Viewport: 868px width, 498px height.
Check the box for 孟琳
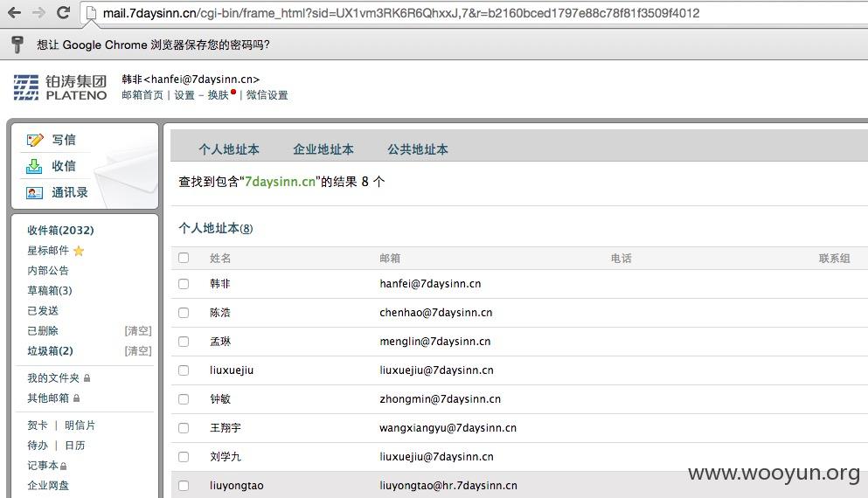[x=184, y=342]
